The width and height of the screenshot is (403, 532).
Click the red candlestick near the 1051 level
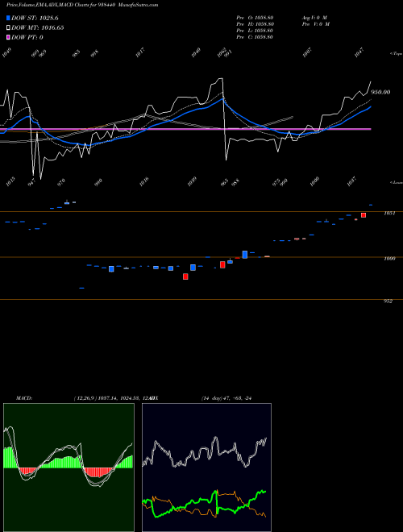(364, 215)
